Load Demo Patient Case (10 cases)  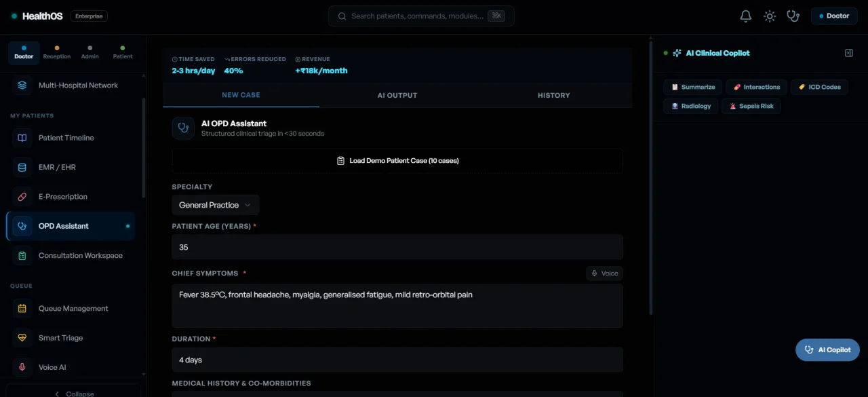click(x=397, y=161)
